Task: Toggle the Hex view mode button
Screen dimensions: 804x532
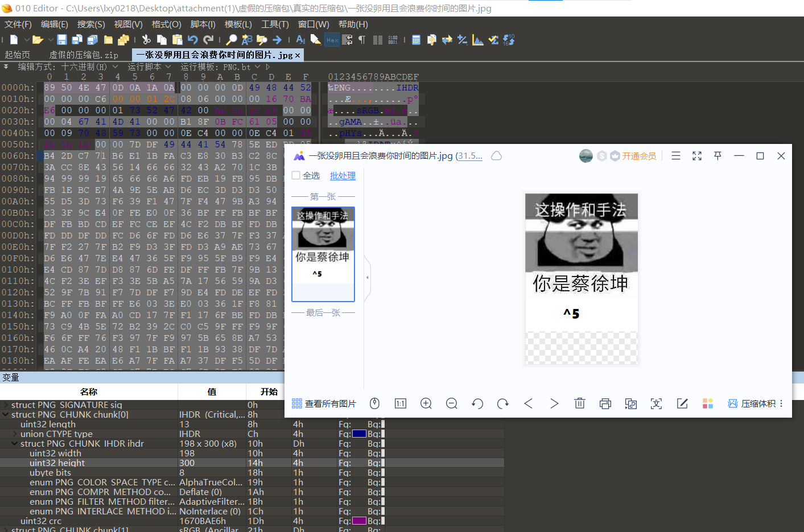Action: coord(332,40)
